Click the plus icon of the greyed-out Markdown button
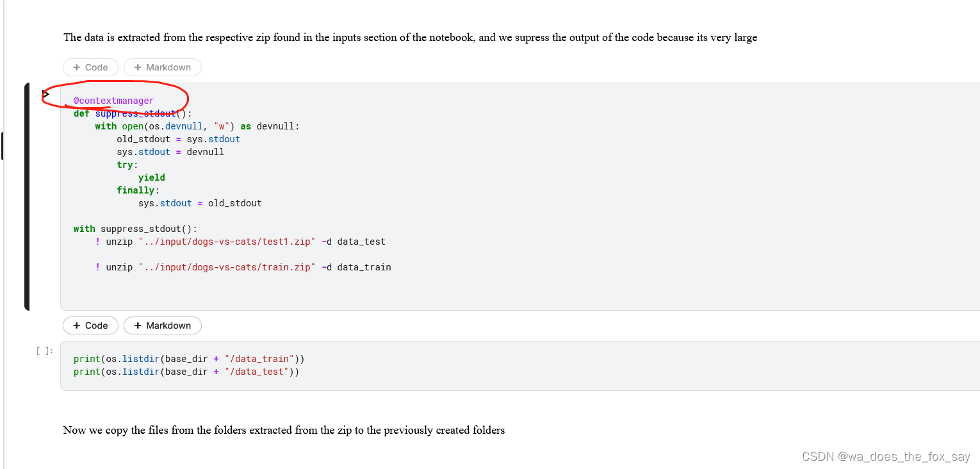The height and width of the screenshot is (469, 980). click(x=138, y=67)
